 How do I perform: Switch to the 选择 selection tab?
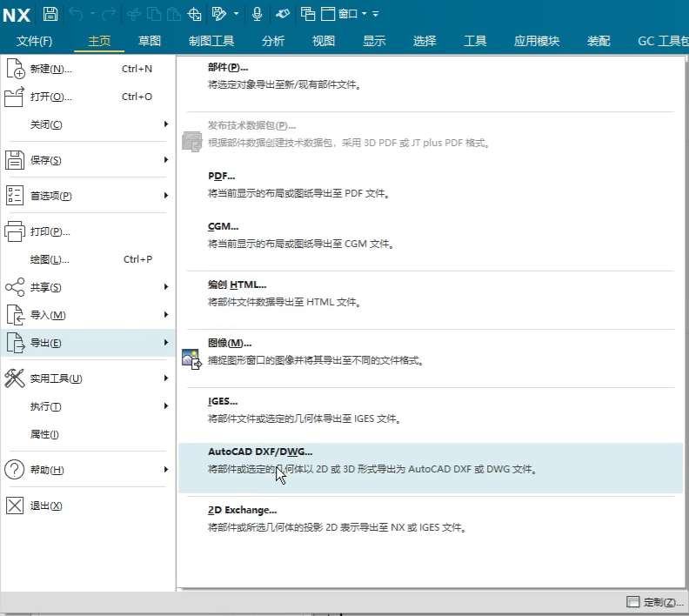click(425, 41)
